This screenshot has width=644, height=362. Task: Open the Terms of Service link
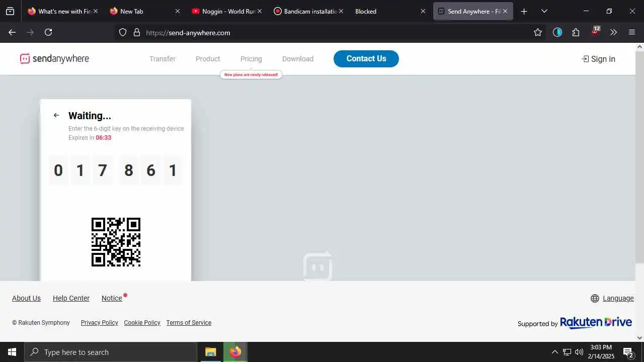(189, 323)
